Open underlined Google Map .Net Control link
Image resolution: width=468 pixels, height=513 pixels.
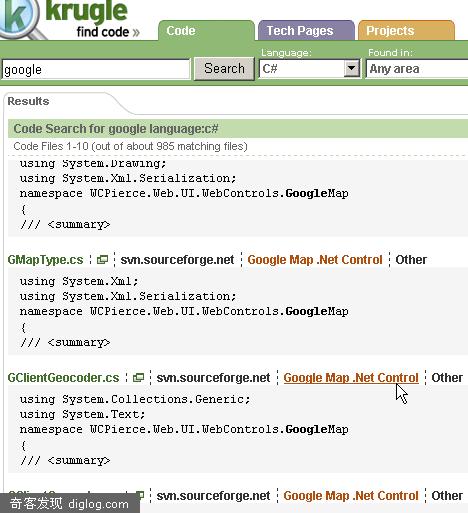click(x=351, y=378)
